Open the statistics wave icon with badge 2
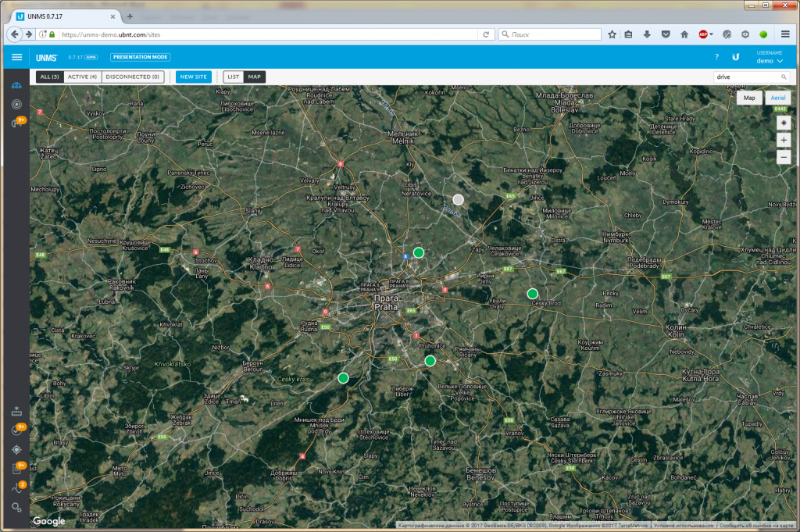Image resolution: width=800 pixels, height=532 pixels. 16,489
